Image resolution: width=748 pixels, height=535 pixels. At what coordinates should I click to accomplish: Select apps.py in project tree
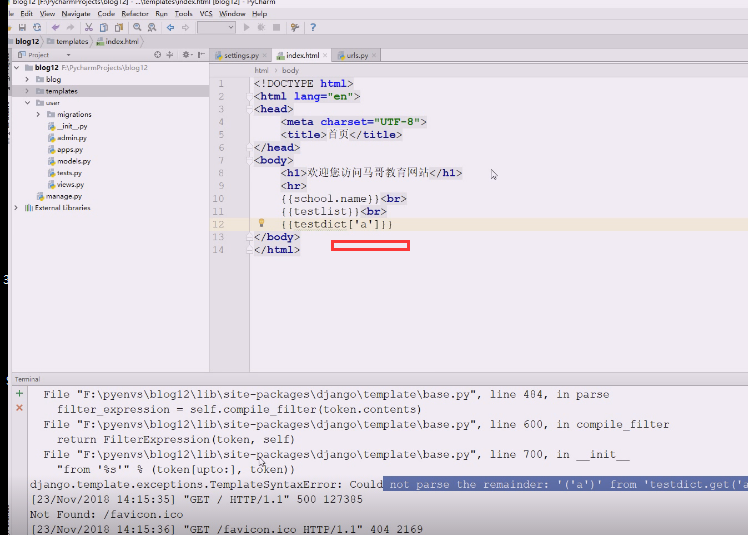(x=65, y=149)
